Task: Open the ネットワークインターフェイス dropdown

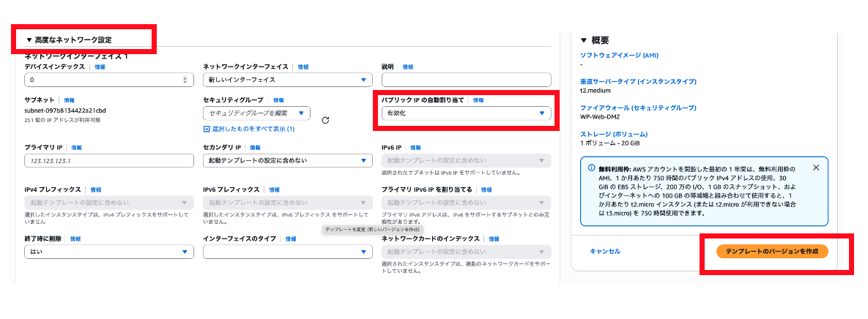Action: pyautogui.click(x=286, y=80)
